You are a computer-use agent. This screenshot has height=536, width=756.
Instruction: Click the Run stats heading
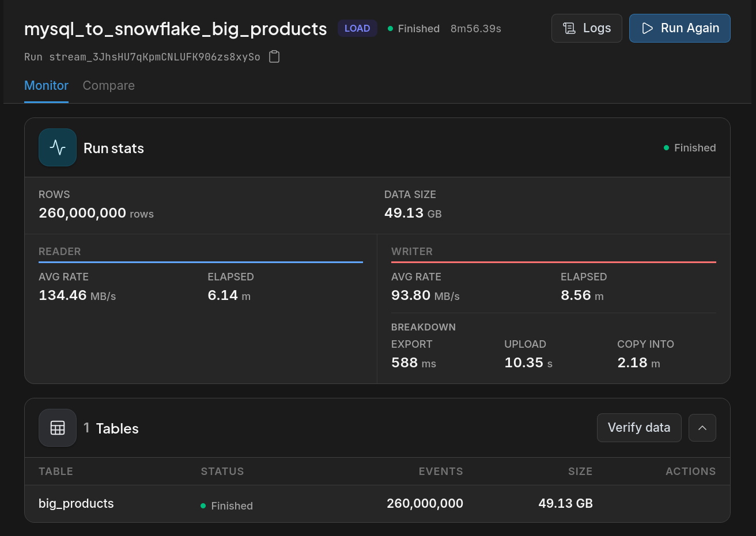tap(114, 149)
